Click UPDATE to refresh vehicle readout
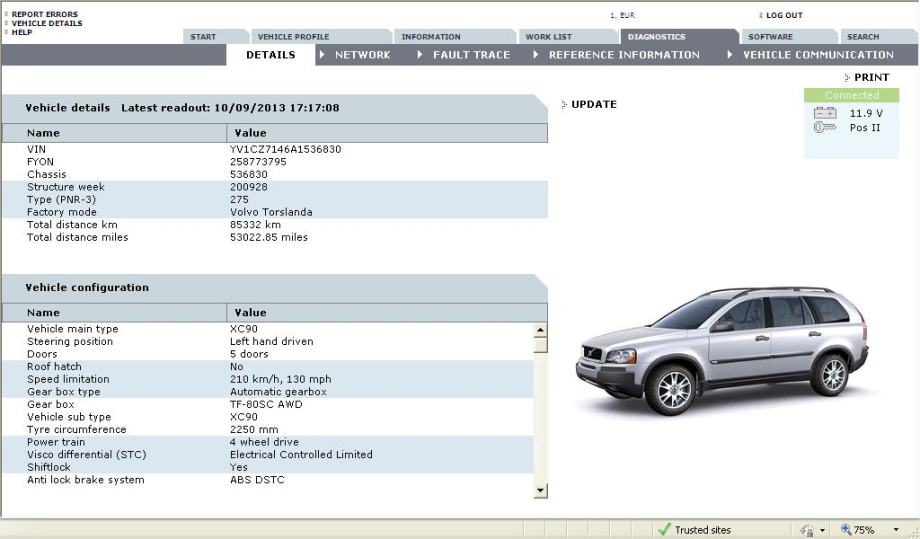Viewport: 920px width, 539px height. (x=594, y=104)
